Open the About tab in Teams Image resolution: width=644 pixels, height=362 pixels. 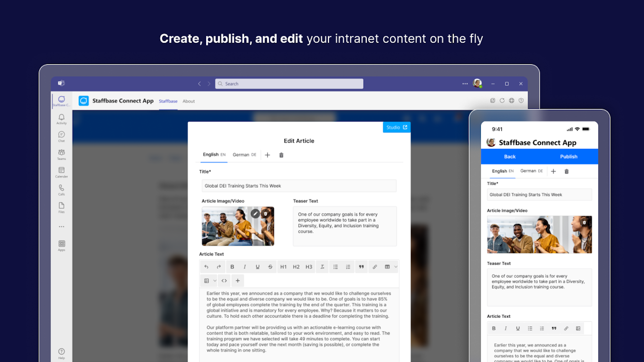coord(189,101)
